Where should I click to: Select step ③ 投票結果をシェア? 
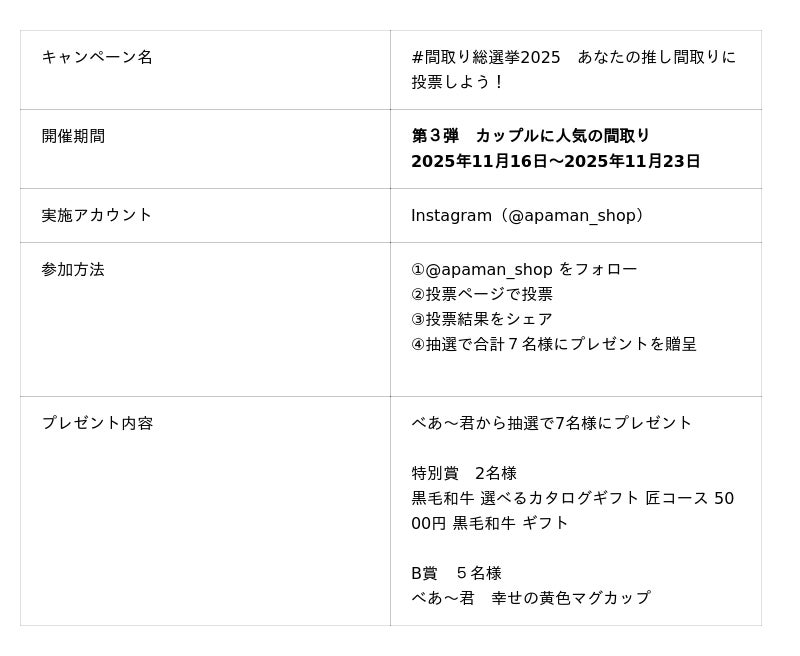tap(482, 319)
